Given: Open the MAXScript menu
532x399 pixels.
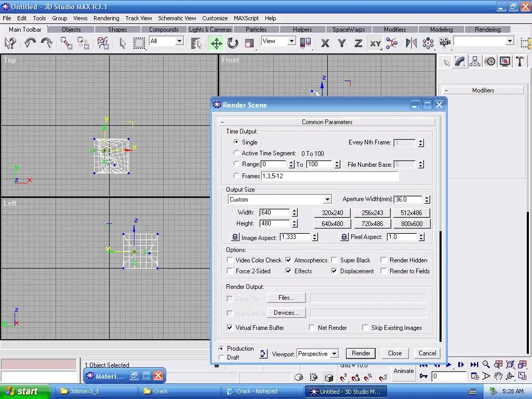Looking at the screenshot, I should click(246, 18).
